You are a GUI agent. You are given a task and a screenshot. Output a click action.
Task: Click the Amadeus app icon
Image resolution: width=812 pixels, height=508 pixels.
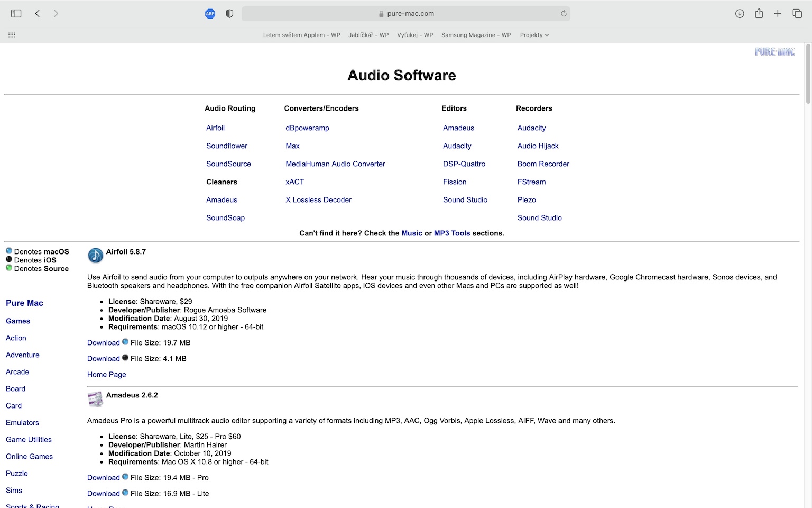coord(96,399)
